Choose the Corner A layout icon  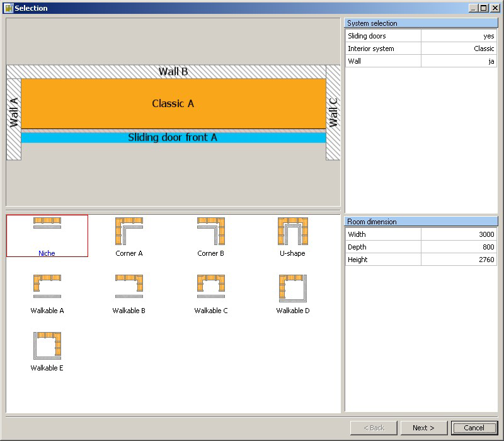click(x=129, y=231)
